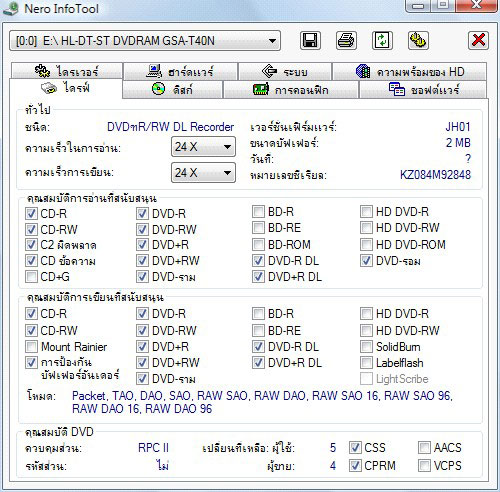Click the Print icon in toolbar

click(346, 41)
